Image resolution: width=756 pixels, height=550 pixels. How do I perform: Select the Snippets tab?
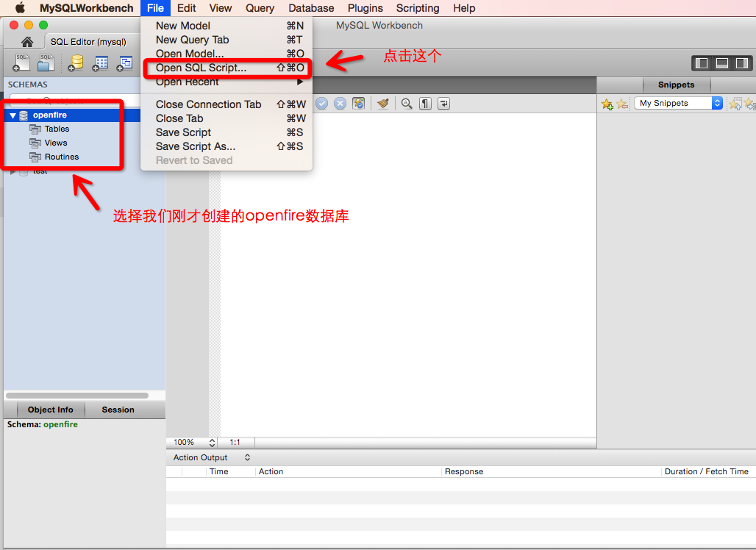pyautogui.click(x=676, y=85)
